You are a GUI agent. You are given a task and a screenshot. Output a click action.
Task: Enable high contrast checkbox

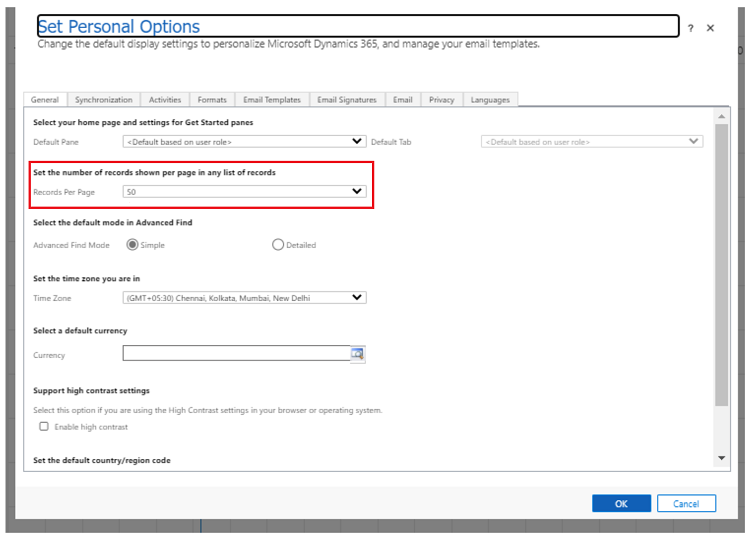point(44,426)
